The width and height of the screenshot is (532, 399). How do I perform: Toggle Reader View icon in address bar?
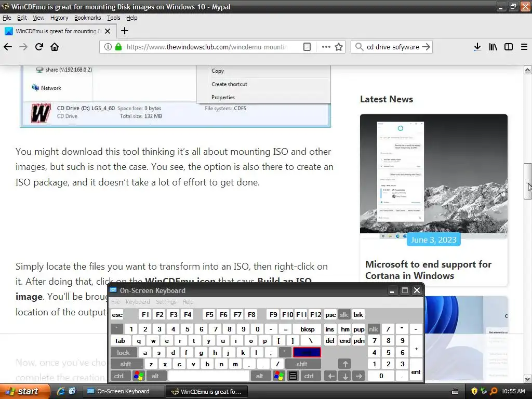coord(307,47)
